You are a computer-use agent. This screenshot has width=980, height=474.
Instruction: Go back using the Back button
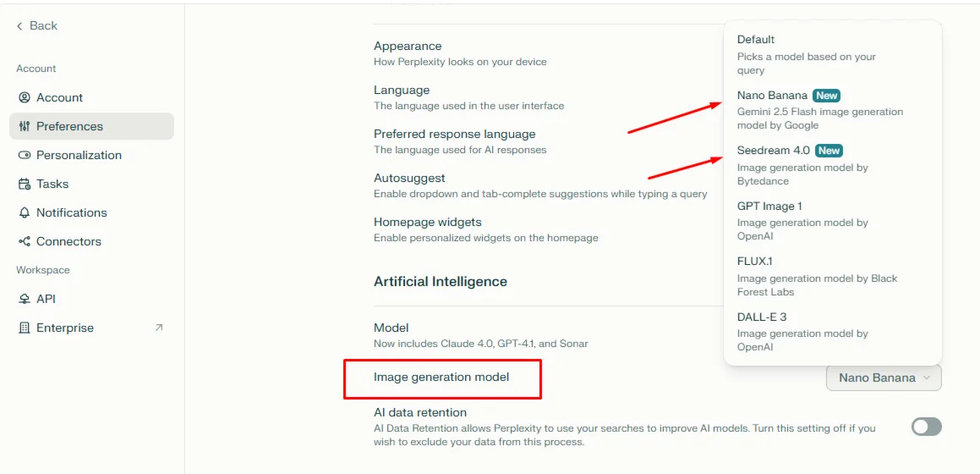(37, 25)
